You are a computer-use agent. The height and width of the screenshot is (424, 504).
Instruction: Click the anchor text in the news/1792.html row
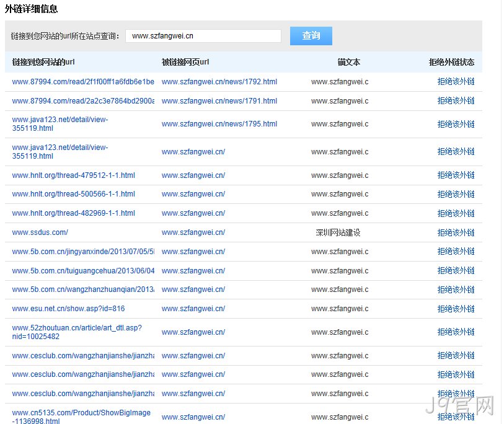(340, 82)
